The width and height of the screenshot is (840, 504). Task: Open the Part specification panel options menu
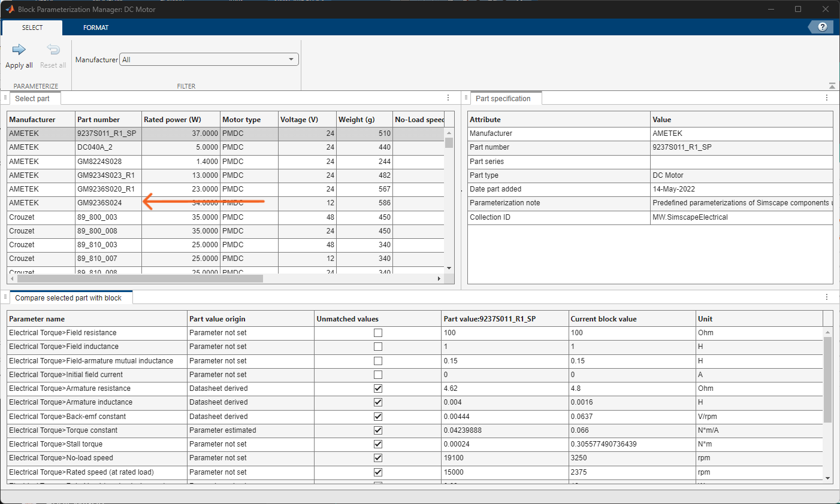click(827, 98)
